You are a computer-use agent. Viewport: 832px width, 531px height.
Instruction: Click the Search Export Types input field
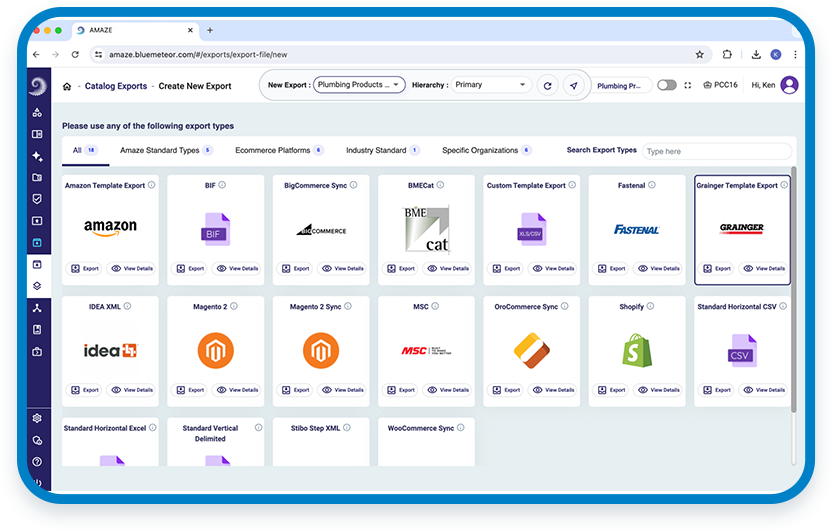[x=716, y=151]
